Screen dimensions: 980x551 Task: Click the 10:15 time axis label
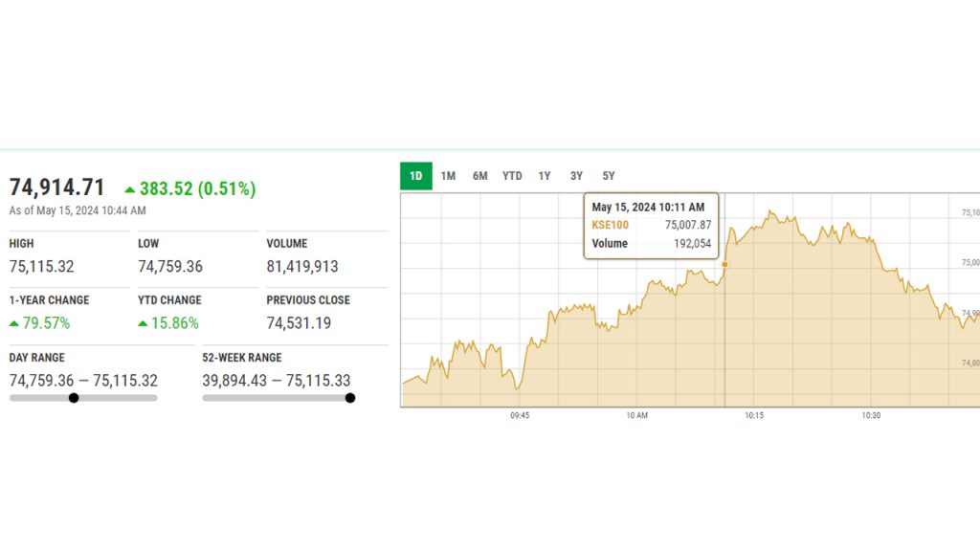(754, 416)
